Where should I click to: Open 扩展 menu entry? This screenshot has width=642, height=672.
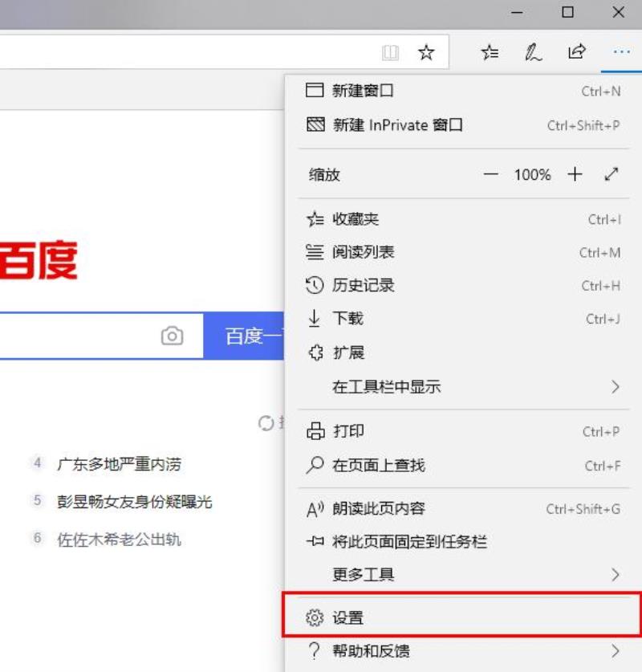coord(463,352)
